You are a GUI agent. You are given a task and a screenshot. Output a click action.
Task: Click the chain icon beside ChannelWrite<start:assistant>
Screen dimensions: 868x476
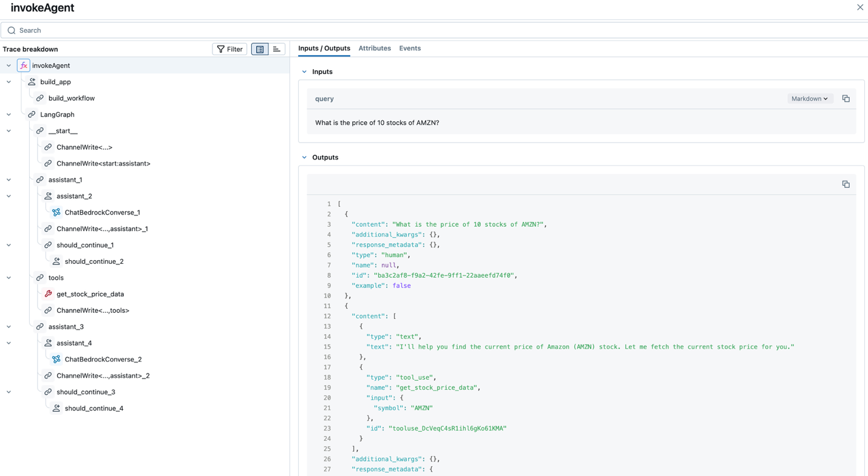click(48, 164)
